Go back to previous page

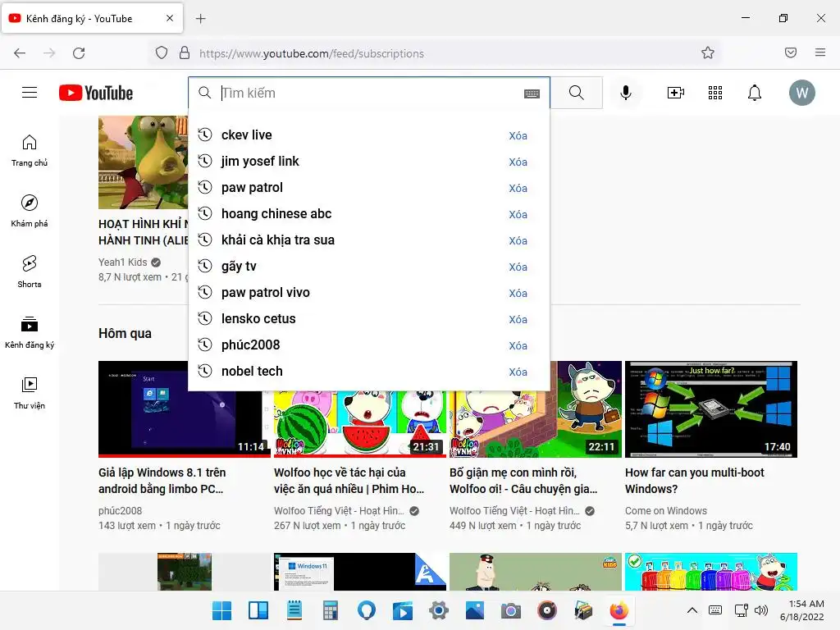(x=20, y=53)
